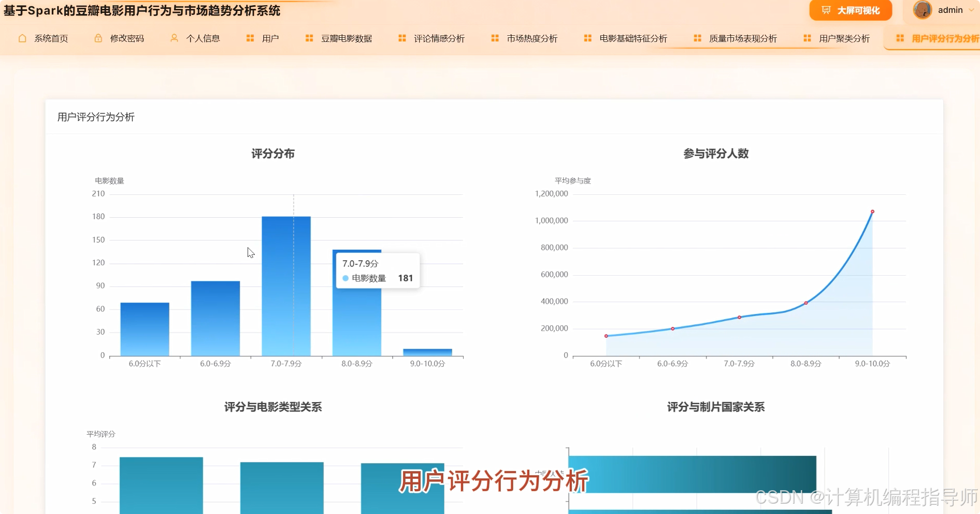This screenshot has height=514, width=980.
Task: Click the grid icon before 市场热度分析
Action: (x=495, y=38)
